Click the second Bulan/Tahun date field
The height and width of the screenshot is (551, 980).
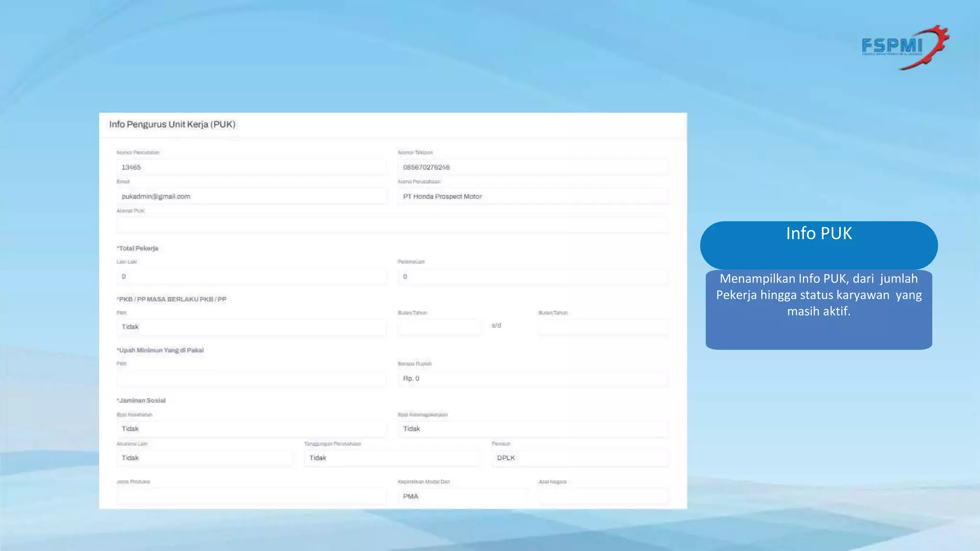click(602, 327)
